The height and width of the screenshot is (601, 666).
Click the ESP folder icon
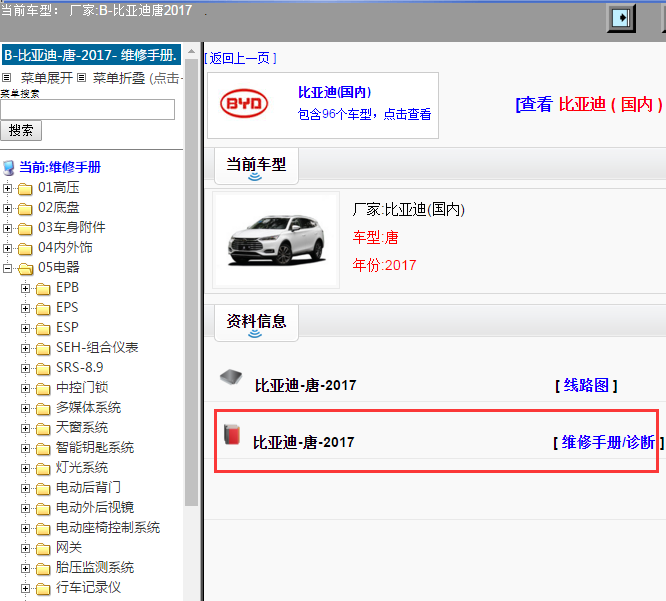point(43,329)
